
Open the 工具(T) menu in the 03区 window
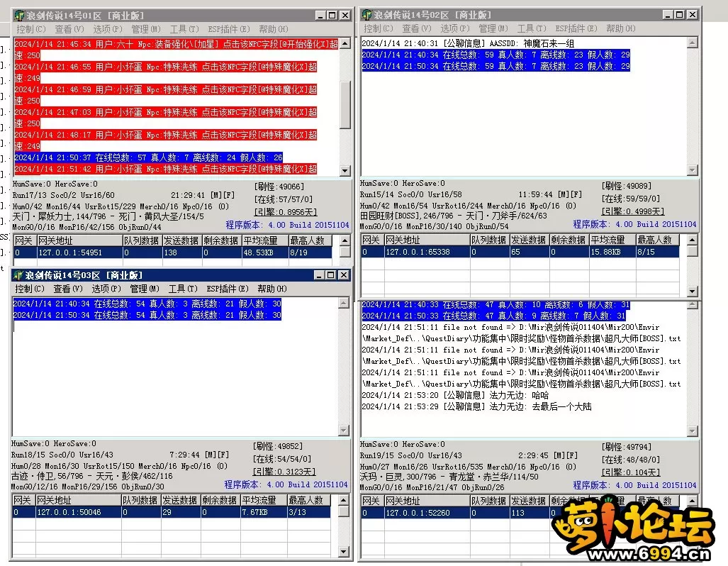(x=183, y=289)
